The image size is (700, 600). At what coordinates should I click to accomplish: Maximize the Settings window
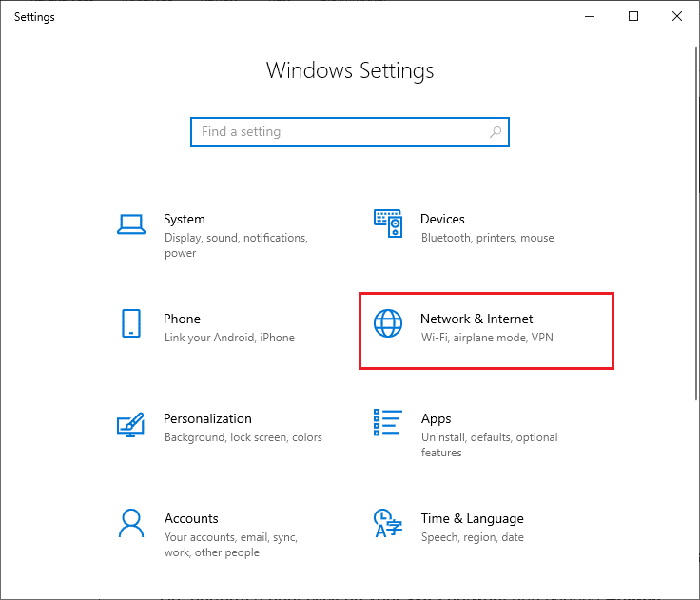tap(633, 16)
